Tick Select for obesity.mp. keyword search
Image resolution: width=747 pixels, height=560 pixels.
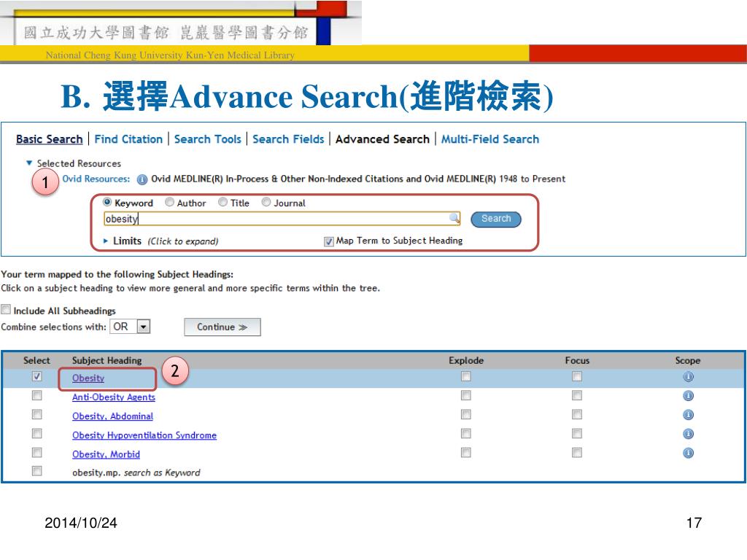click(x=36, y=471)
